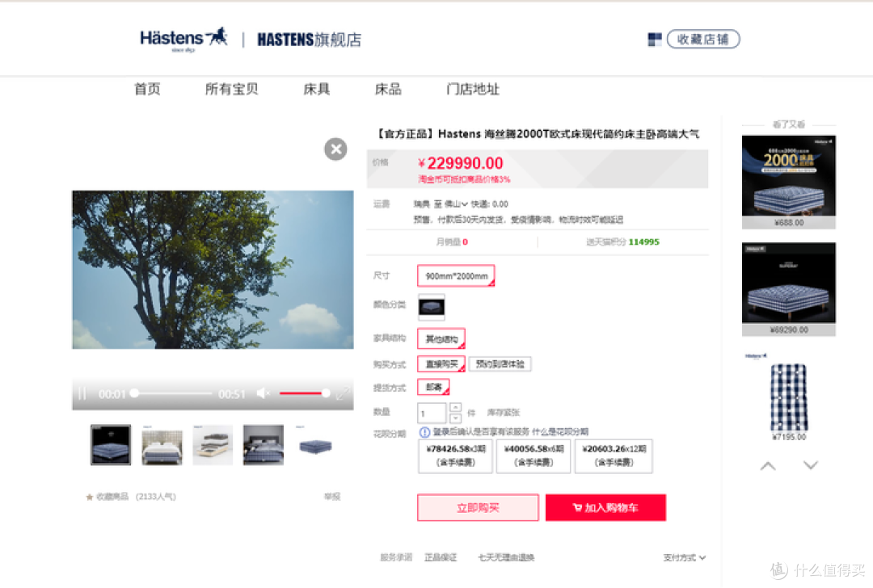Choose ¥40056.58 x6 installment plan
The height and width of the screenshot is (588, 873).
pos(533,456)
